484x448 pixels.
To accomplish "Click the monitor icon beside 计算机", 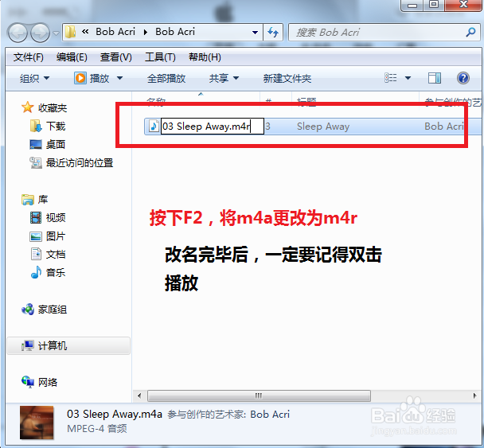I will pyautogui.click(x=28, y=345).
